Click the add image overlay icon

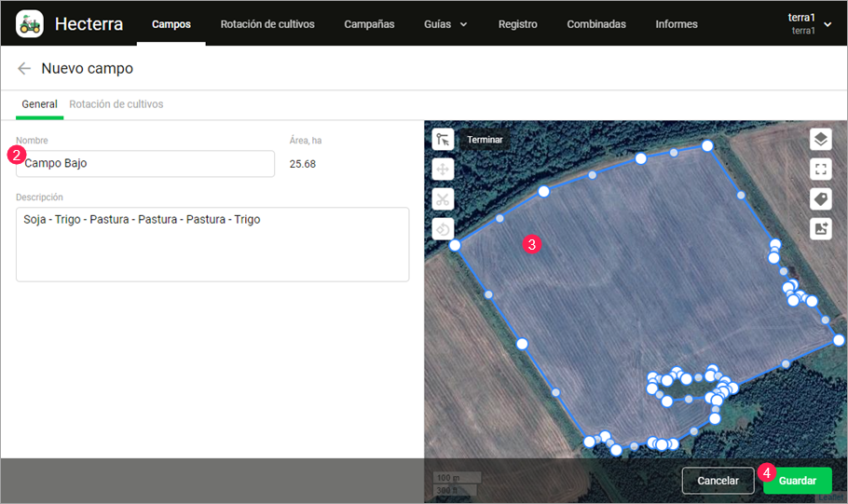[x=820, y=229]
